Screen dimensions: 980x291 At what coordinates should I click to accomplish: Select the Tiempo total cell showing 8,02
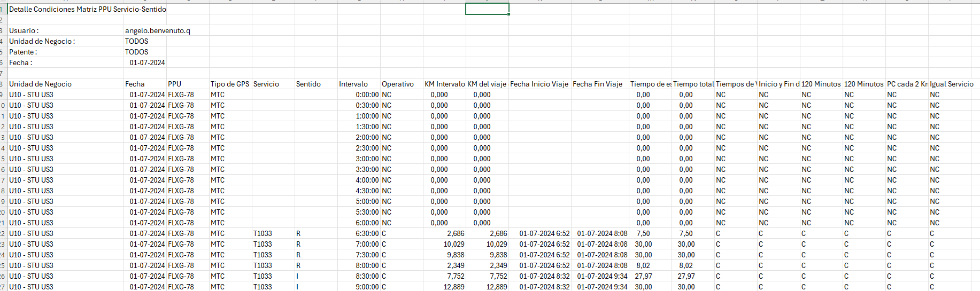(686, 265)
